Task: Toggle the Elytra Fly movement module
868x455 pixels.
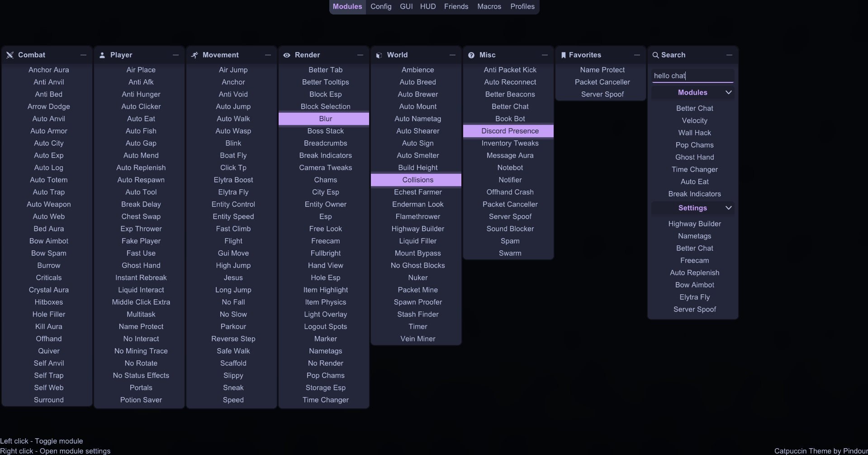Action: click(x=233, y=192)
